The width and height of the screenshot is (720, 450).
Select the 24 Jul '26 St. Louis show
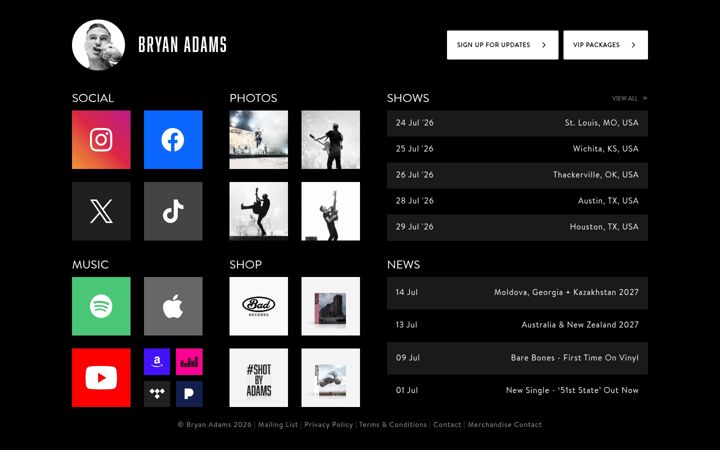[518, 123]
